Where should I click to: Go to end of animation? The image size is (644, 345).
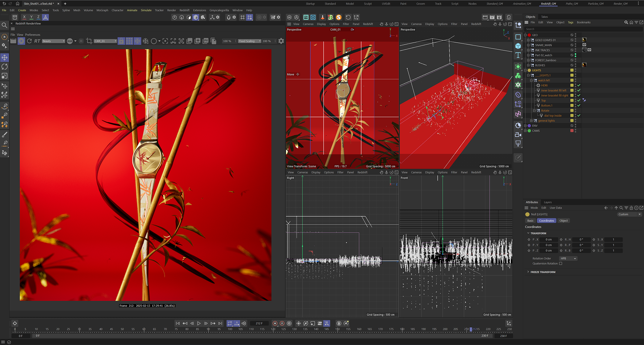[x=220, y=323]
